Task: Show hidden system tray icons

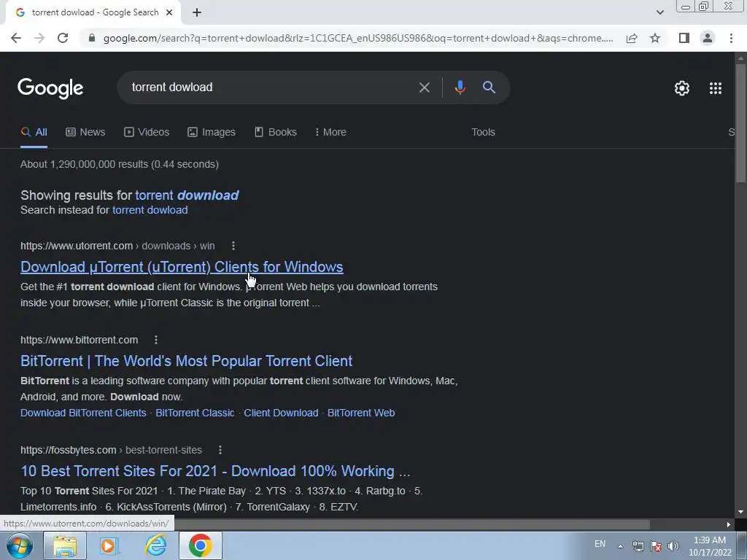Action: (620, 546)
